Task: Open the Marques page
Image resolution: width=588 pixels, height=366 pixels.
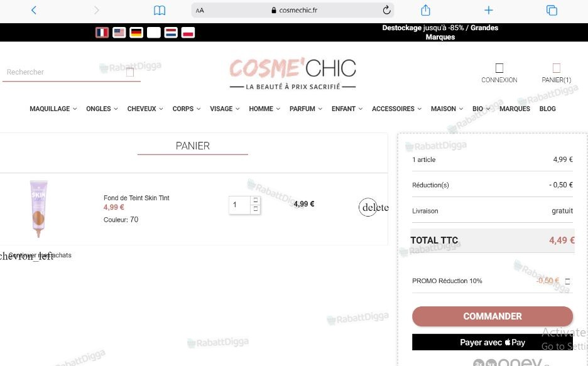Action: (514, 109)
